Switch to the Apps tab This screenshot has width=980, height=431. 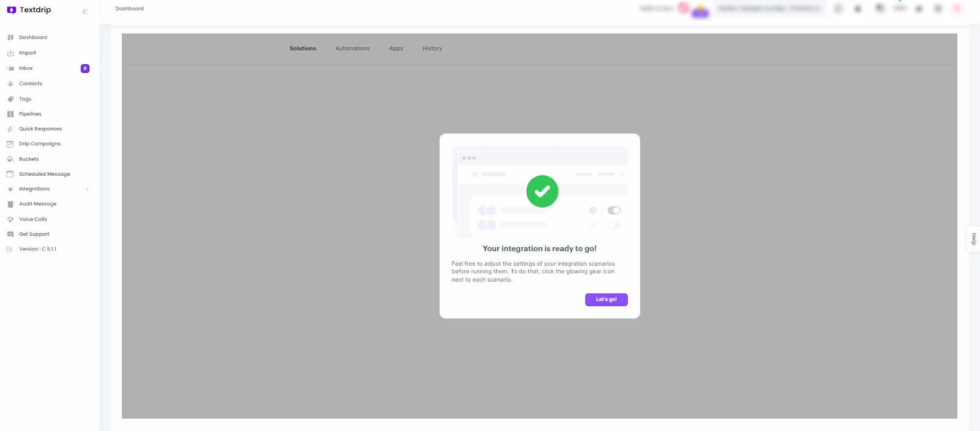tap(396, 48)
